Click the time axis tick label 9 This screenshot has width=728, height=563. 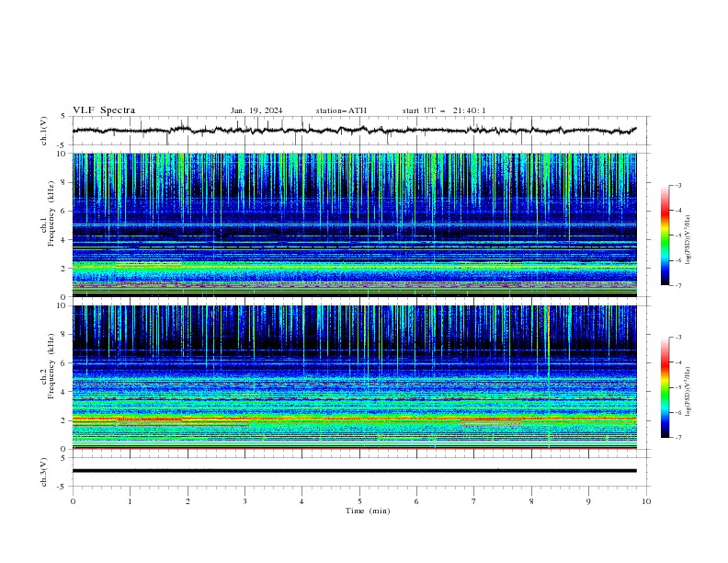(x=588, y=501)
